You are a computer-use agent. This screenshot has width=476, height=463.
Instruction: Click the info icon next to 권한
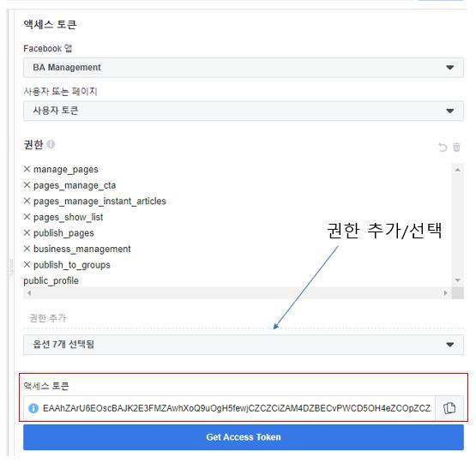click(x=51, y=144)
